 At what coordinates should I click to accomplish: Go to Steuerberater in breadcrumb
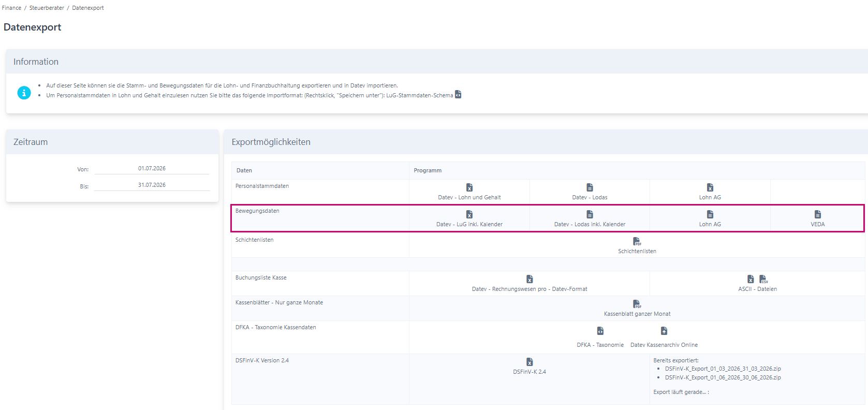[47, 8]
